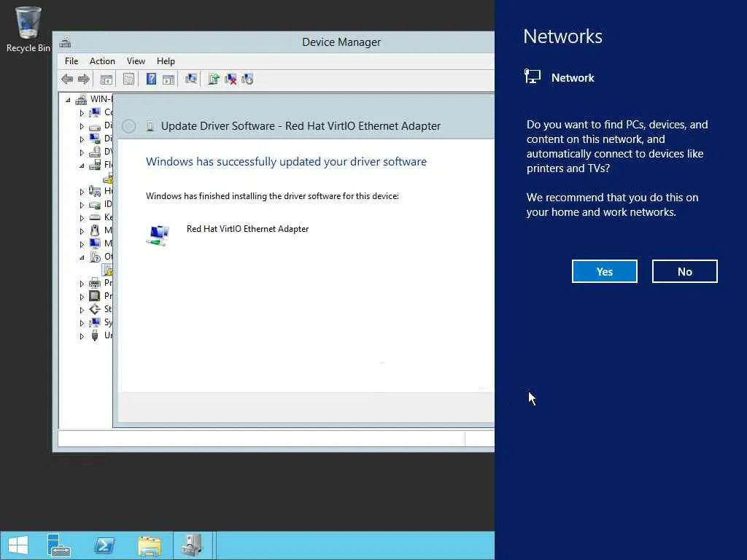Click "Windows has successfully updated your driver software"
The width and height of the screenshot is (747, 560).
click(x=286, y=161)
